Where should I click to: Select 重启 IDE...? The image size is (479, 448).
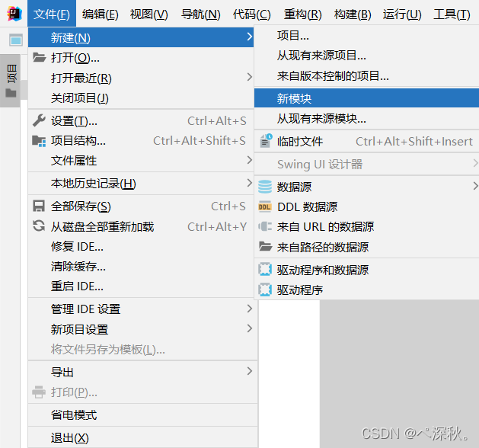coord(142,286)
